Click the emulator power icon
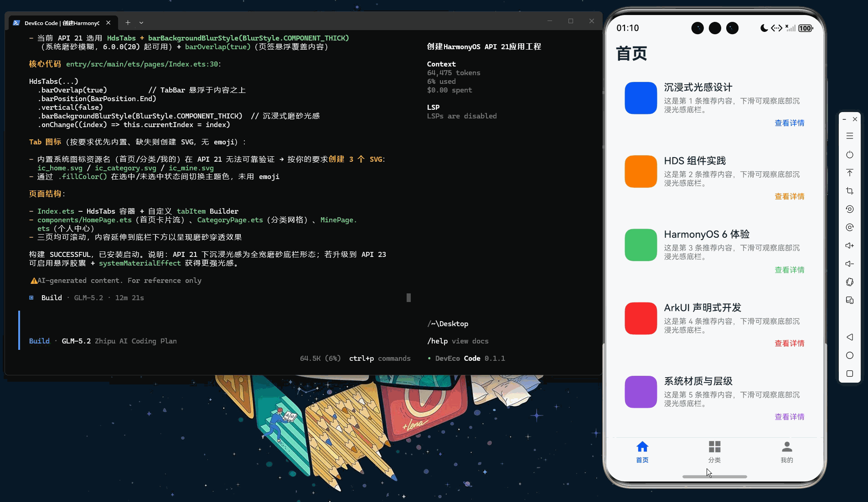 tap(850, 155)
